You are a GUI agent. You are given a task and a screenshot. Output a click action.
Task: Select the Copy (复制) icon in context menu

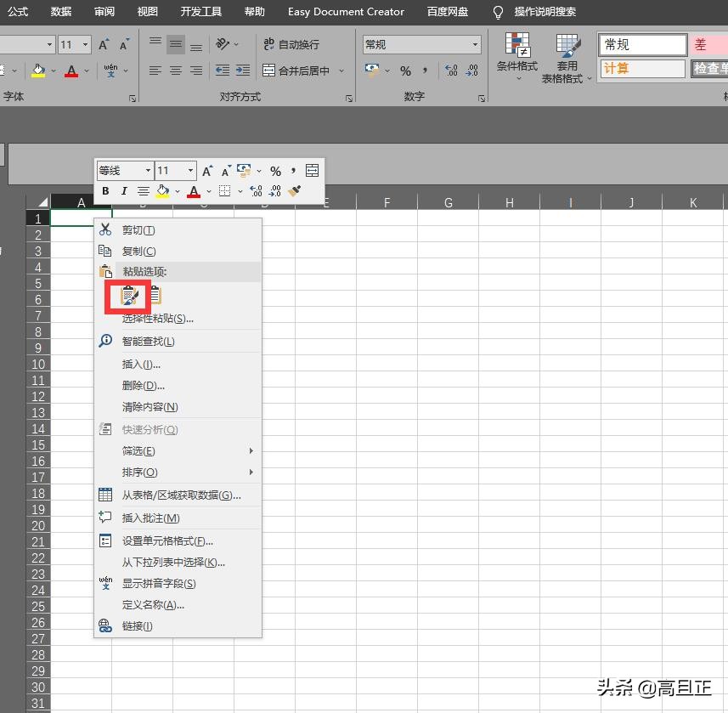105,252
